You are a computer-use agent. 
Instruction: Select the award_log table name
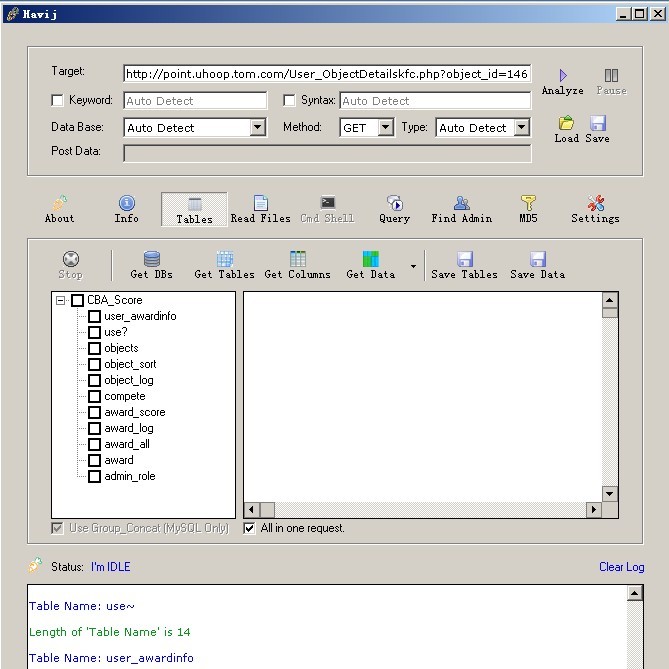coord(129,428)
